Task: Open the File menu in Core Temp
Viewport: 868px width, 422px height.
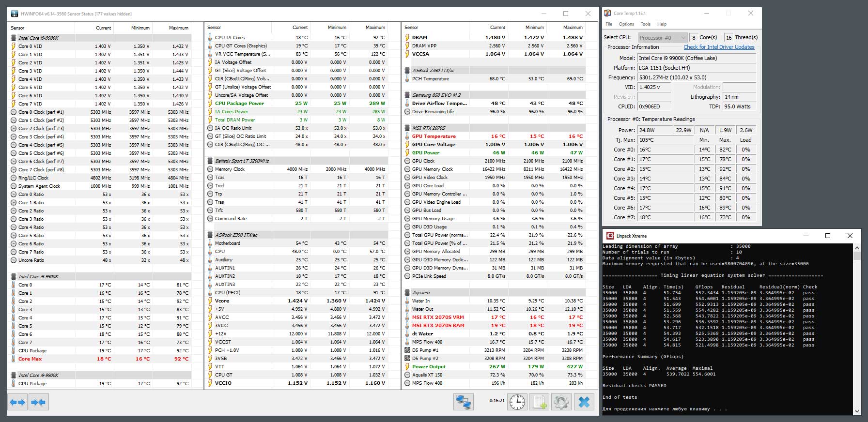Action: pyautogui.click(x=609, y=24)
